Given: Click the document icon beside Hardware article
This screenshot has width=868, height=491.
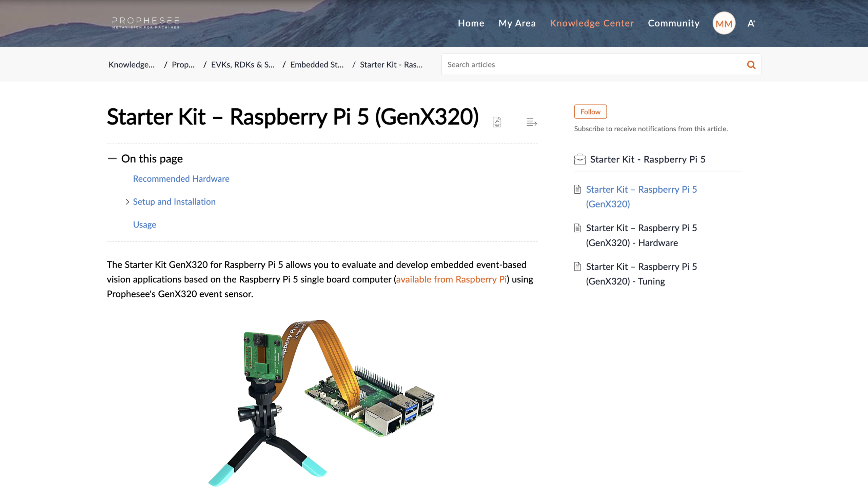Looking at the screenshot, I should [577, 228].
